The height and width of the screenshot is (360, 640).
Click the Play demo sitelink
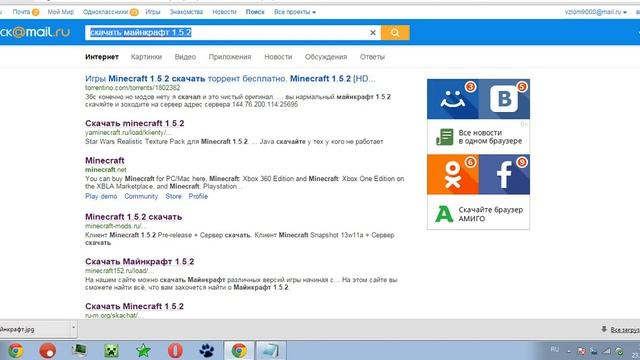[101, 196]
